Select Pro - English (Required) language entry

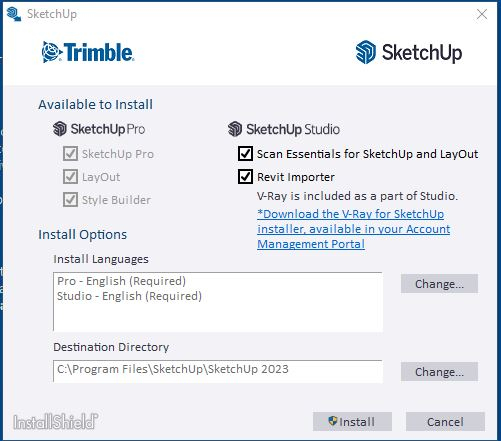pos(122,281)
